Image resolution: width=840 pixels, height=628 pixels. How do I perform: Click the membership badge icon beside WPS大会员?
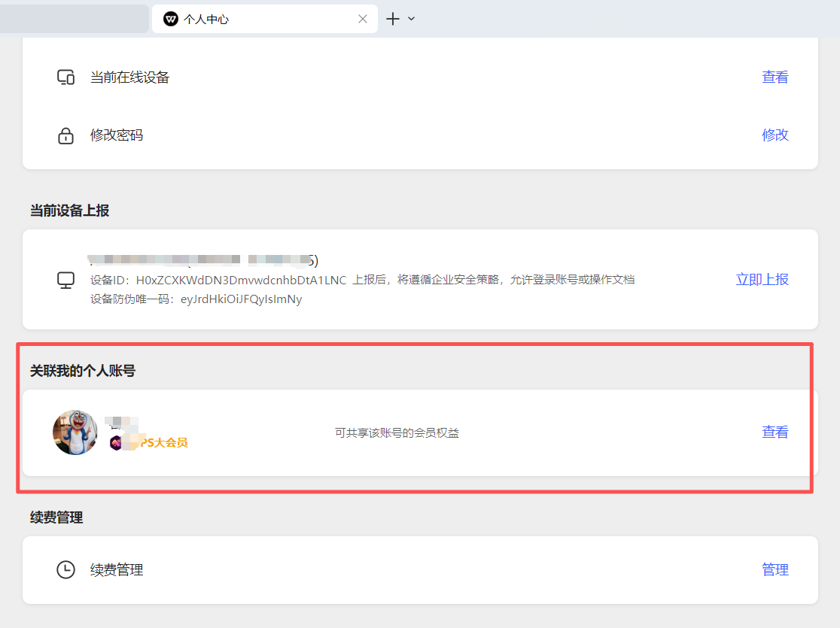point(116,442)
